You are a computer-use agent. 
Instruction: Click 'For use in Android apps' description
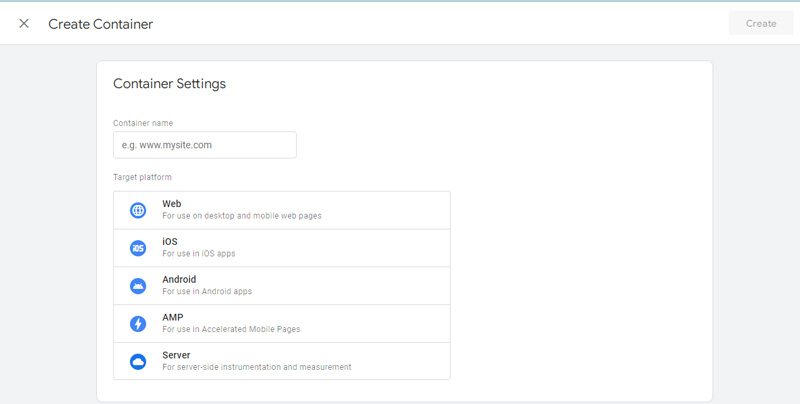pos(207,291)
